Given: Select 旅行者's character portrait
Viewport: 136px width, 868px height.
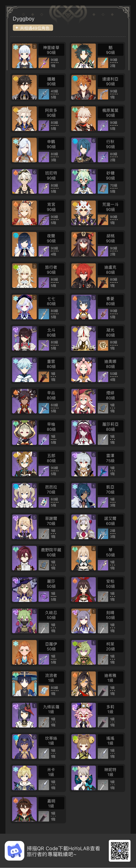Looking at the screenshot, I should pyautogui.click(x=25, y=276).
